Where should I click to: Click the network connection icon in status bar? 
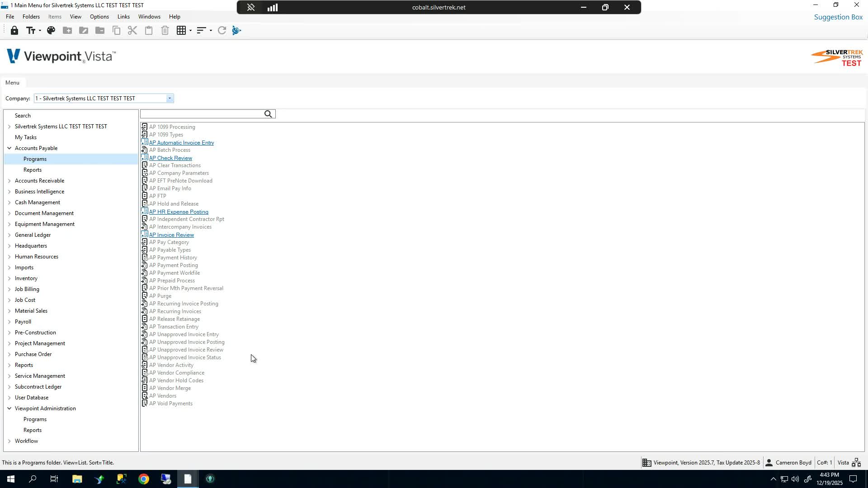click(x=856, y=462)
